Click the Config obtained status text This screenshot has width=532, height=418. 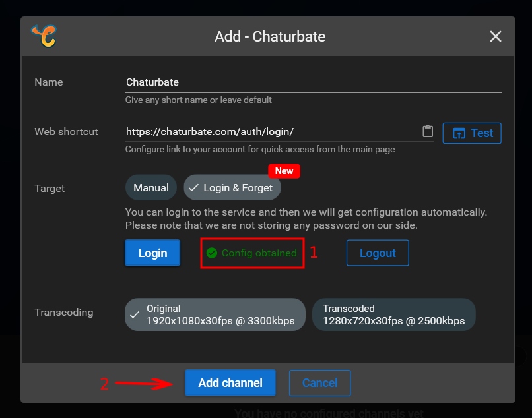point(259,253)
